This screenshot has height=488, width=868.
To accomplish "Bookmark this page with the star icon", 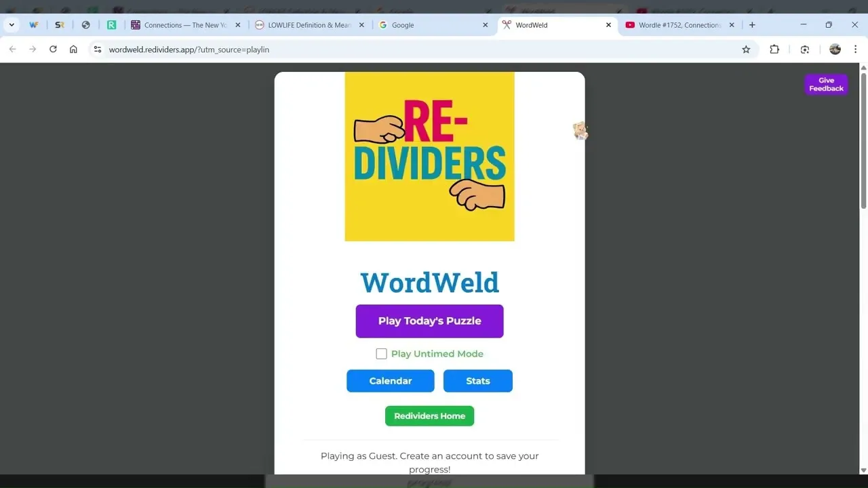I will [746, 49].
